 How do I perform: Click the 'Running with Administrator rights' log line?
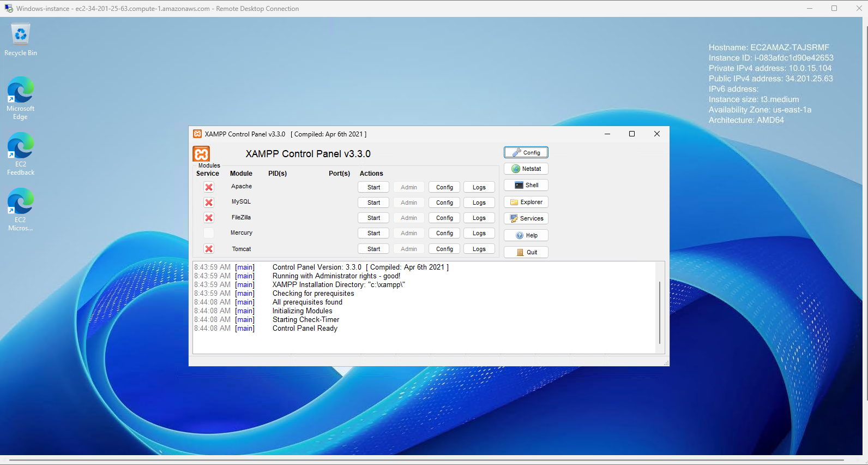click(336, 276)
